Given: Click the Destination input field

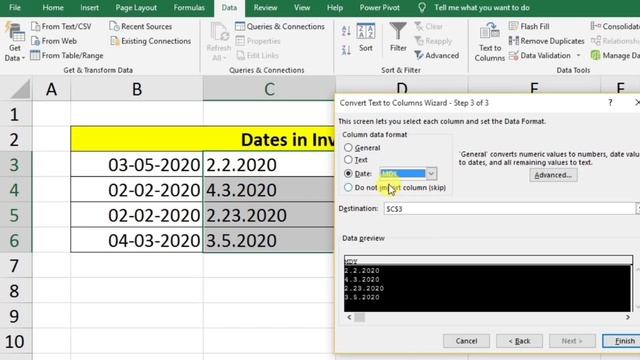Looking at the screenshot, I should pos(509,209).
